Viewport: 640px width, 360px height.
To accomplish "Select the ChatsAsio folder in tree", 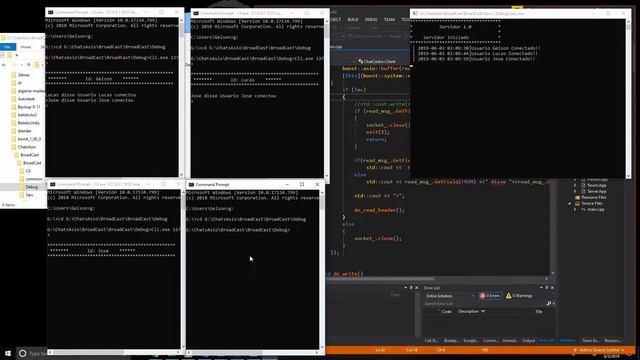I will [27, 147].
